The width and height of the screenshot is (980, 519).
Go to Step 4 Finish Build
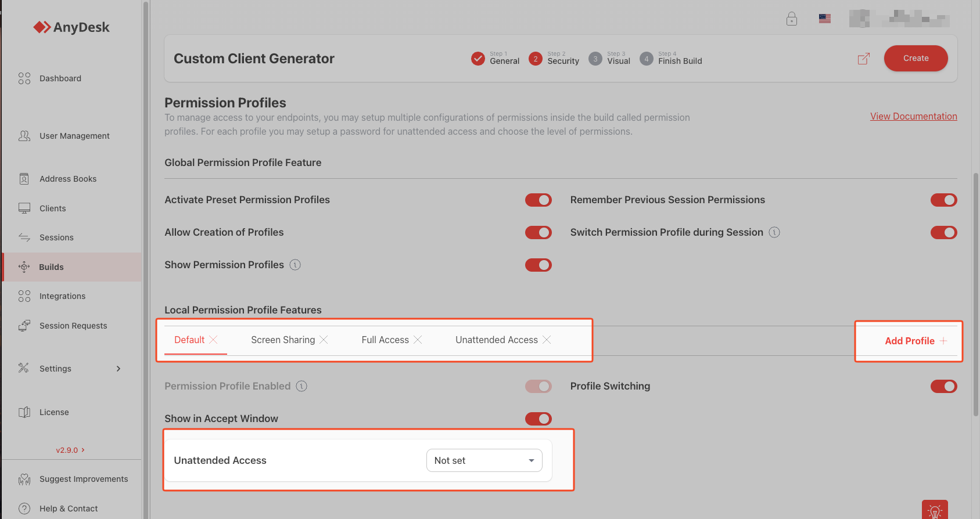[x=671, y=59]
